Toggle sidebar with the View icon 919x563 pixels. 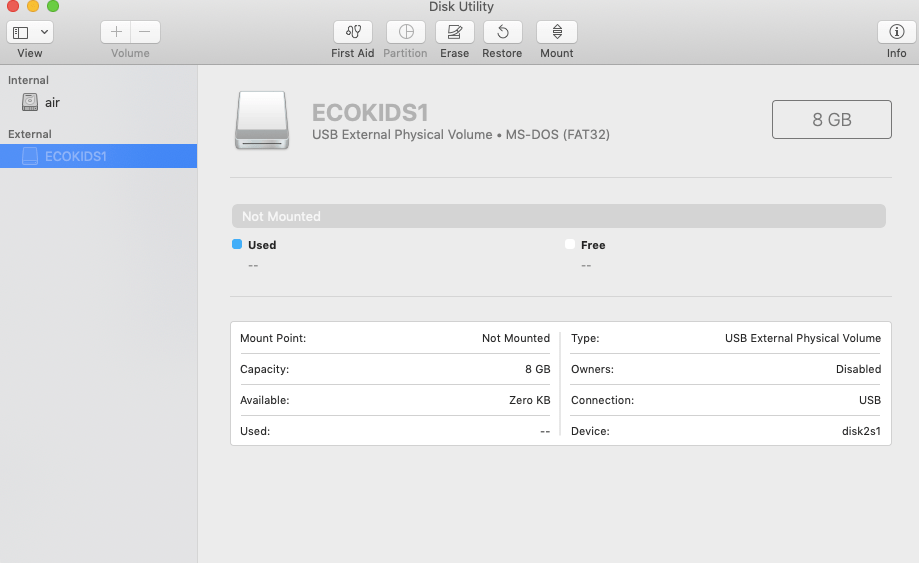point(21,32)
